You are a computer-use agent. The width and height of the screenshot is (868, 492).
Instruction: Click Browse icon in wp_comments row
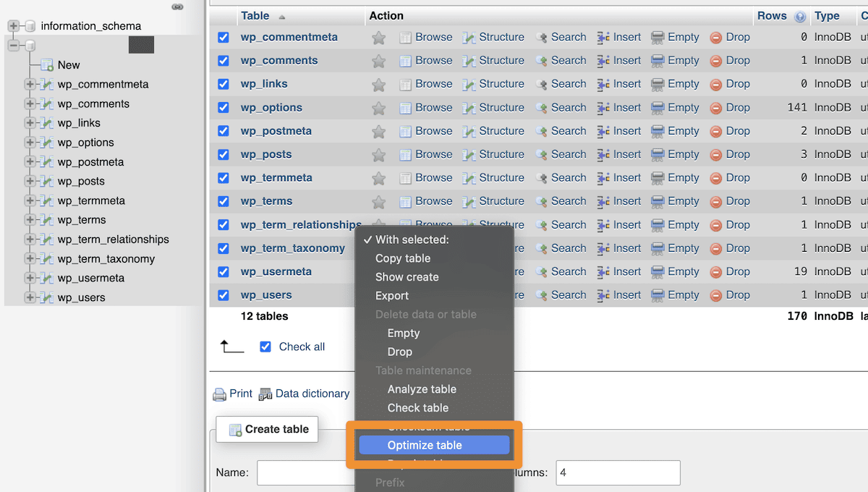(x=406, y=61)
